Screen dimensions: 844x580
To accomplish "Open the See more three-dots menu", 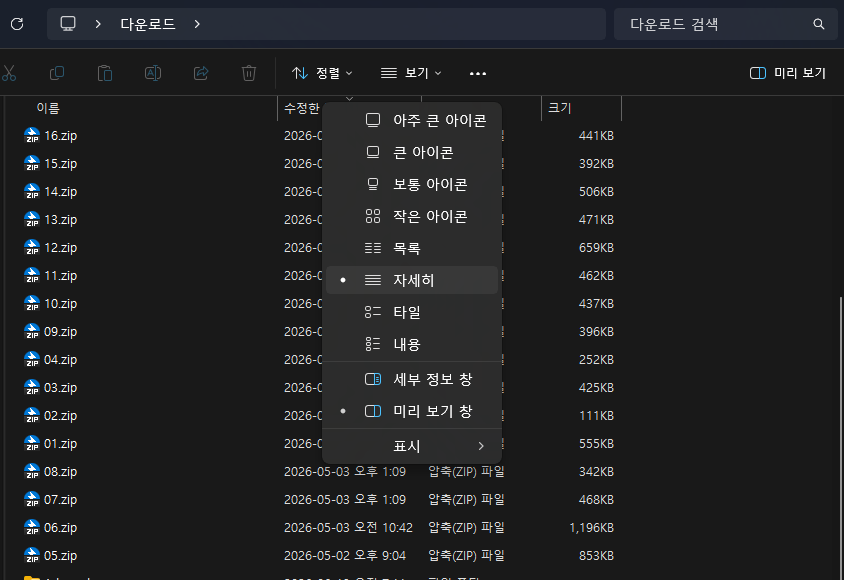I will click(478, 74).
